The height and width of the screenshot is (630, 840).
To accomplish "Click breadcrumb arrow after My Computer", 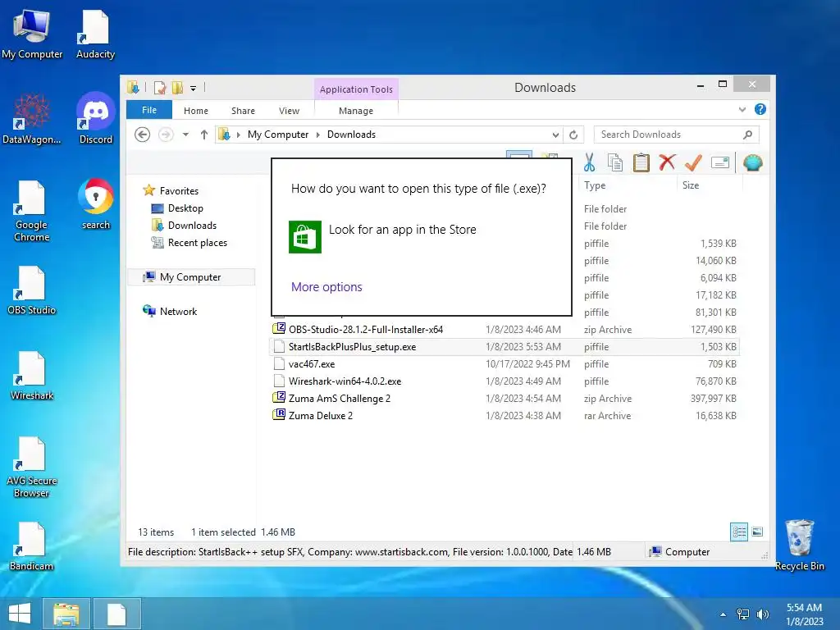I will (317, 135).
